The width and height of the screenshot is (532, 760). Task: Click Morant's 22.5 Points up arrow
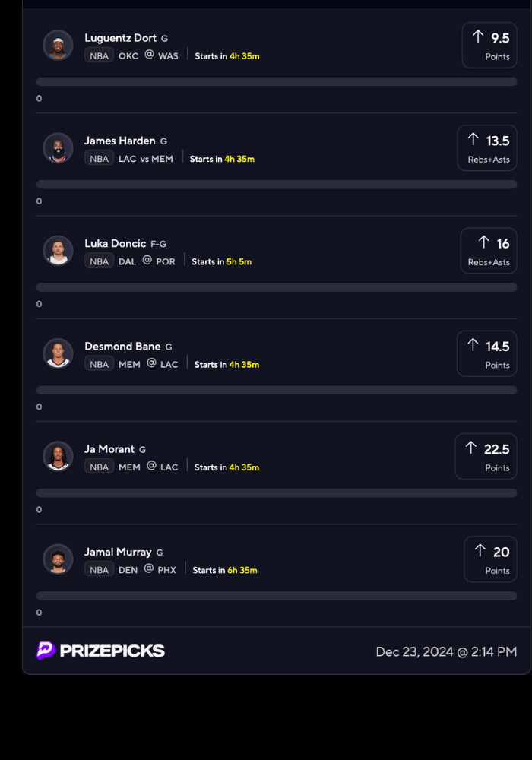click(471, 448)
